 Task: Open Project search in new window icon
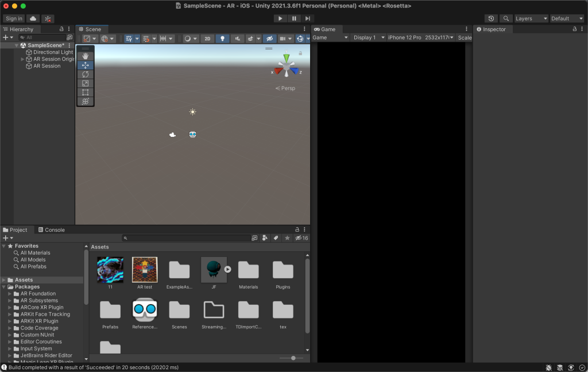(254, 238)
